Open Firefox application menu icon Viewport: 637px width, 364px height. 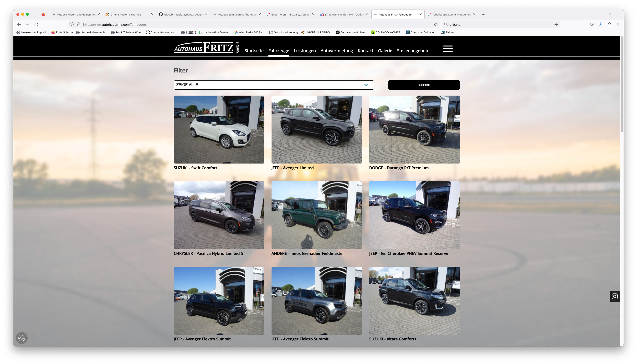tap(618, 25)
